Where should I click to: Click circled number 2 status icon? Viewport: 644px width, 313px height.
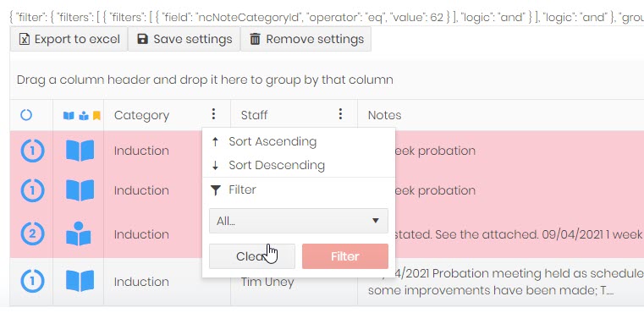(32, 233)
